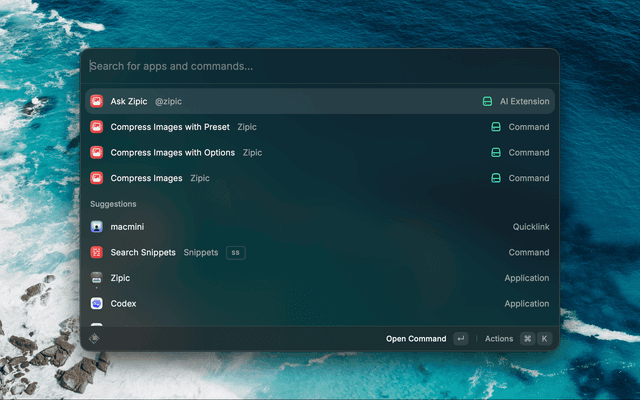Click the ss alias badge
The image size is (640, 400).
pyautogui.click(x=236, y=253)
